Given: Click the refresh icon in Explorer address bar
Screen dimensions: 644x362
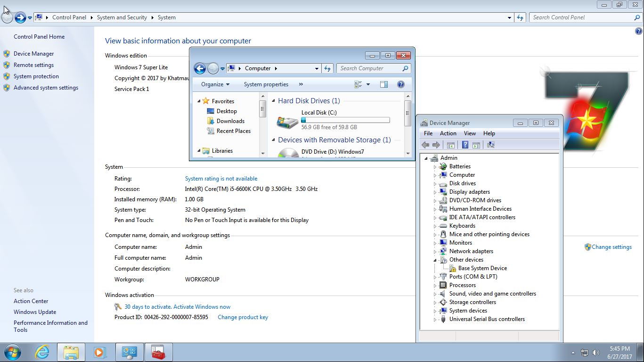Looking at the screenshot, I should click(328, 68).
